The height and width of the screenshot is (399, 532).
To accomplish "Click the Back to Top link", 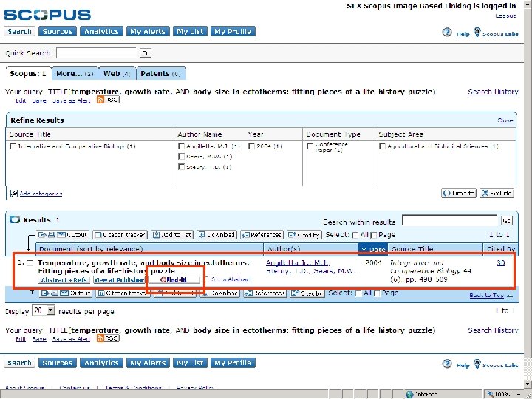I will (487, 295).
